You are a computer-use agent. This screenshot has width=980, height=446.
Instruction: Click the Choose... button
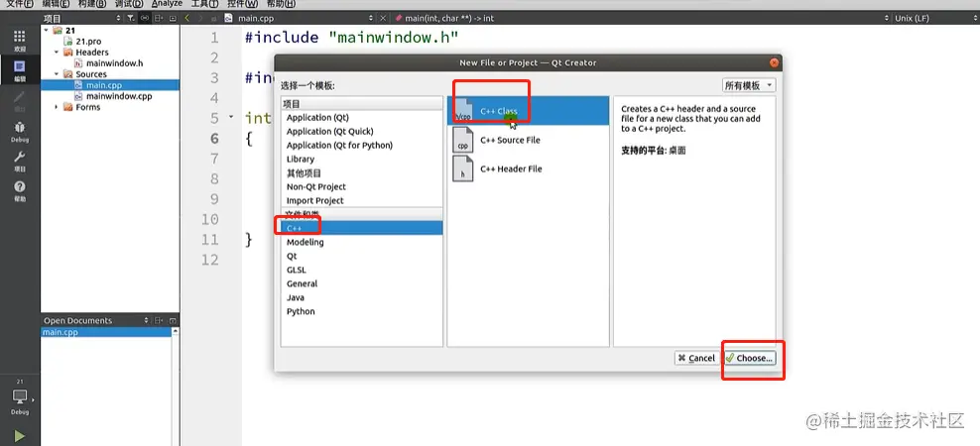click(749, 358)
